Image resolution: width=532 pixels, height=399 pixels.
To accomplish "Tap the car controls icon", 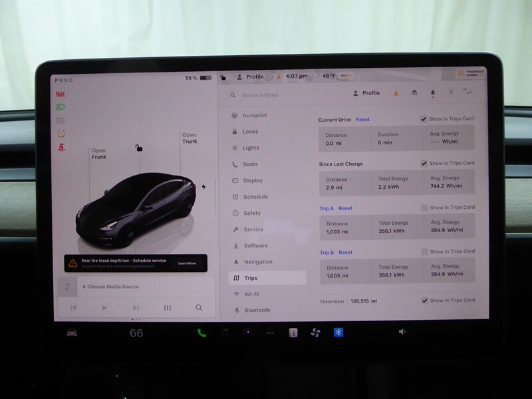I will [x=72, y=333].
